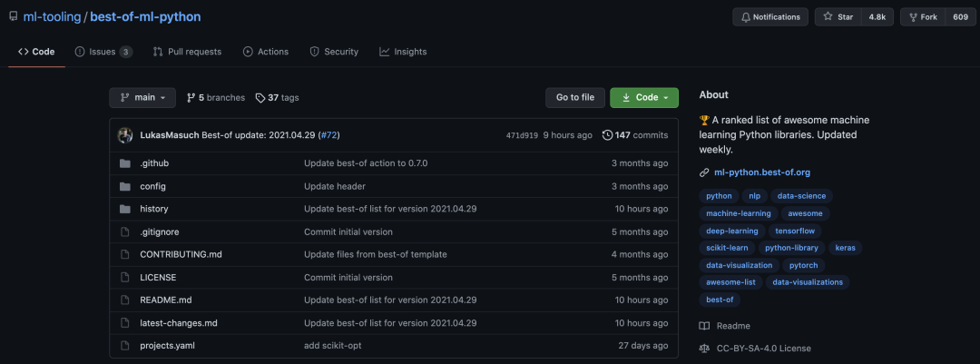Viewport: 980px width, 364px height.
Task: Click the pytorch topic tag
Action: pos(804,265)
